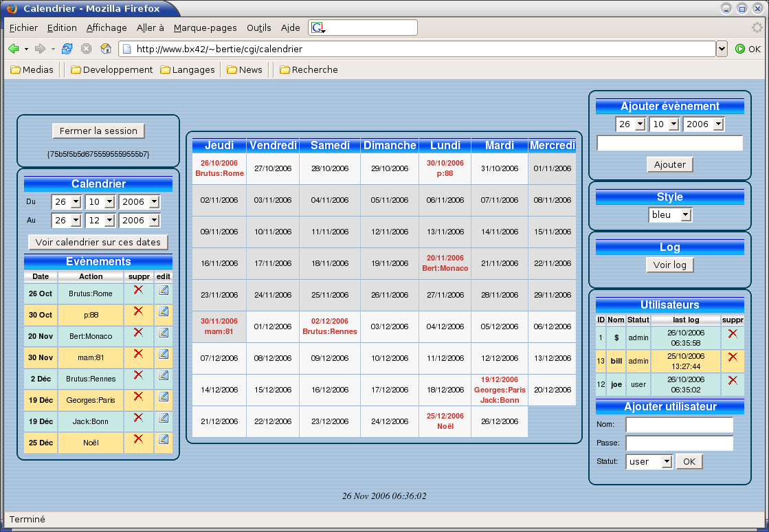This screenshot has height=532, width=769.
Task: Edit the Bert:Monaco event entry
Action: (163, 333)
